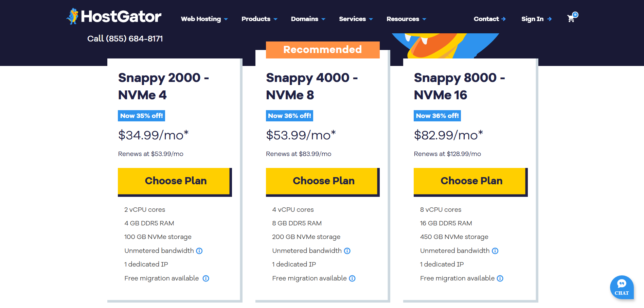This screenshot has height=308, width=644.
Task: Click info icon beside Snappy 4000 free migration
Action: pyautogui.click(x=352, y=278)
